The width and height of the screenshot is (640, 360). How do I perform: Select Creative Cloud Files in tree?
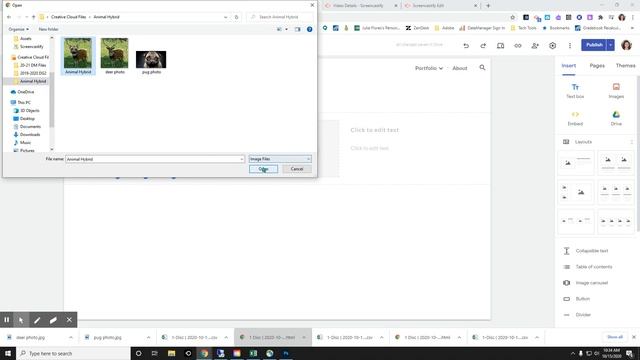[30, 57]
